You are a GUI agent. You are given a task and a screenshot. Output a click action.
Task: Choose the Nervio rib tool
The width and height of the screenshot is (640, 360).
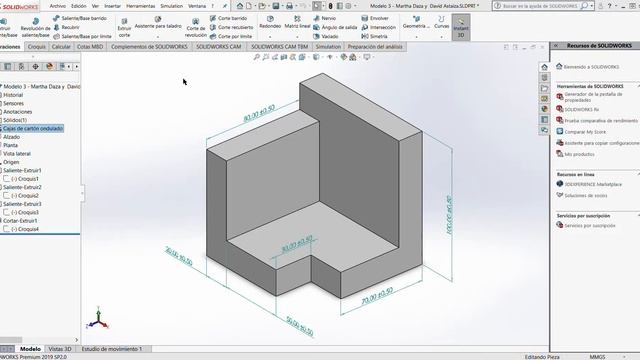[x=324, y=18]
